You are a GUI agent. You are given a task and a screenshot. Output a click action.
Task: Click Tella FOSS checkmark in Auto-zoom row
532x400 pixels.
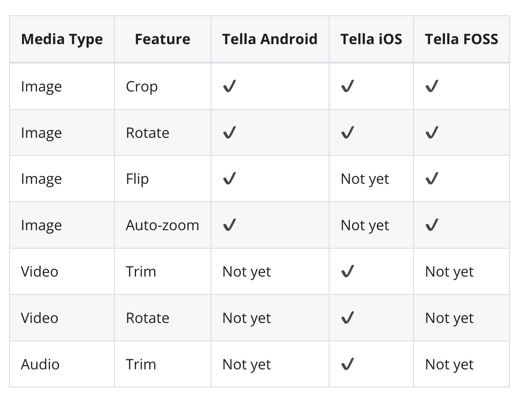[x=432, y=225]
